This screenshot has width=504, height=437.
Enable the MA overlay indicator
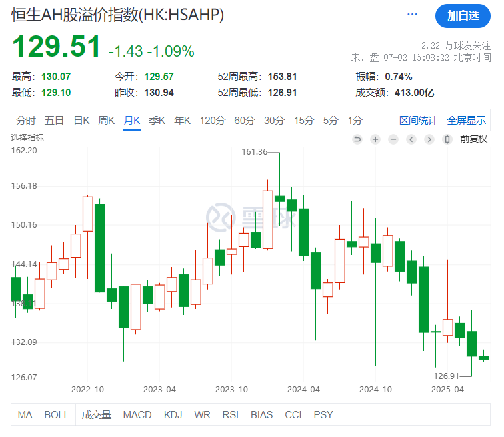25,415
